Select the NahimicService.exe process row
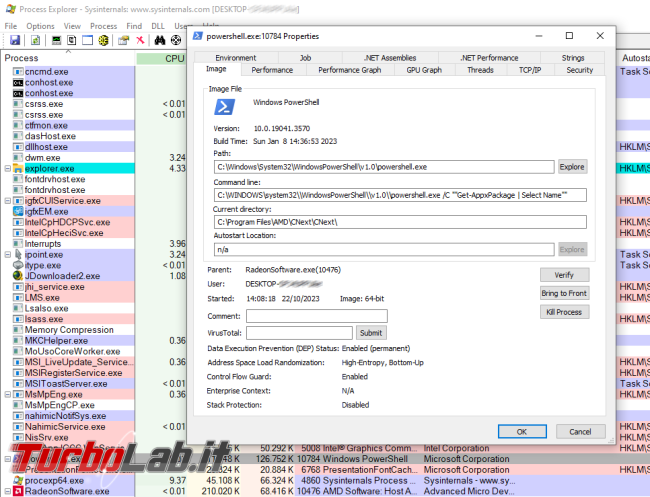 coord(68,427)
